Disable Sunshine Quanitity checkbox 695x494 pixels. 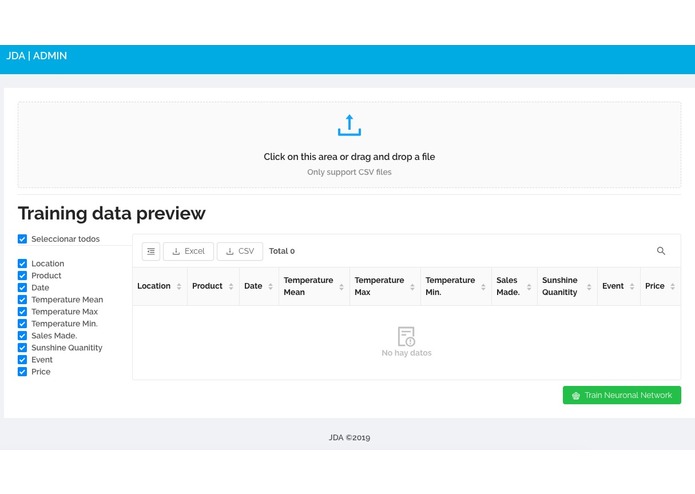(23, 347)
